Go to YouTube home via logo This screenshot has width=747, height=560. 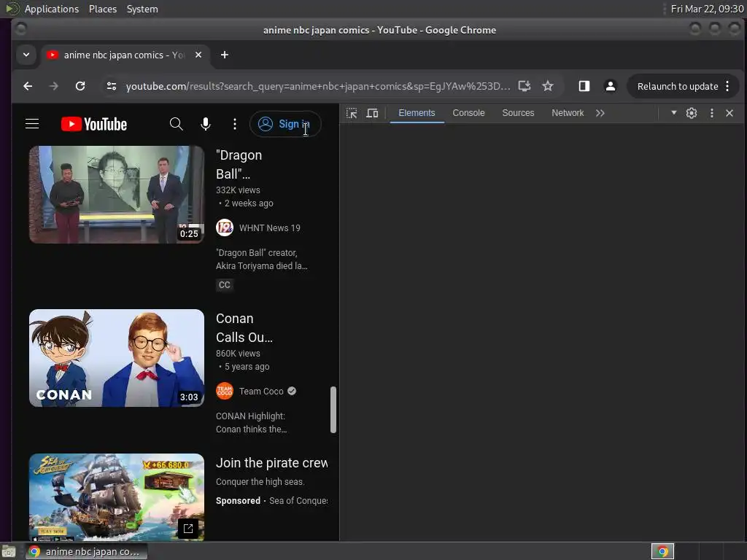pyautogui.click(x=94, y=124)
